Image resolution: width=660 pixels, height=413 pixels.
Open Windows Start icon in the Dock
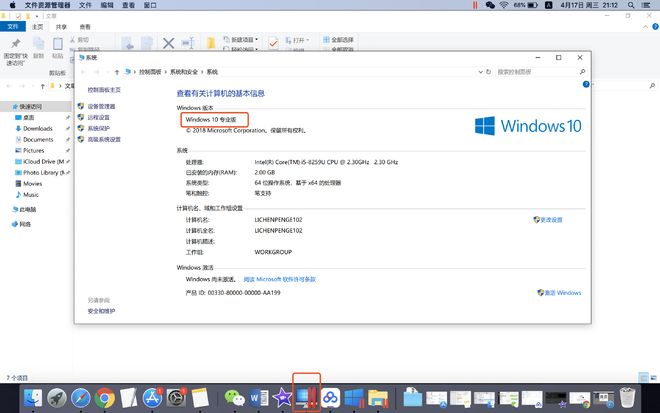(354, 397)
